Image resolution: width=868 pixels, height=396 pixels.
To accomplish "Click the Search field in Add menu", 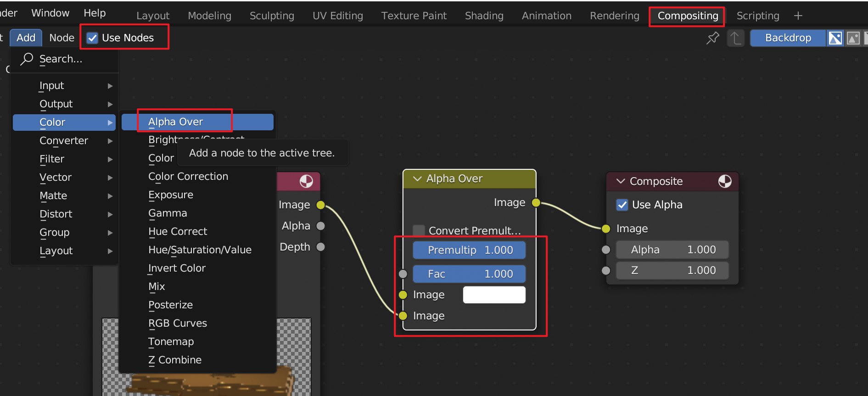I will (64, 59).
